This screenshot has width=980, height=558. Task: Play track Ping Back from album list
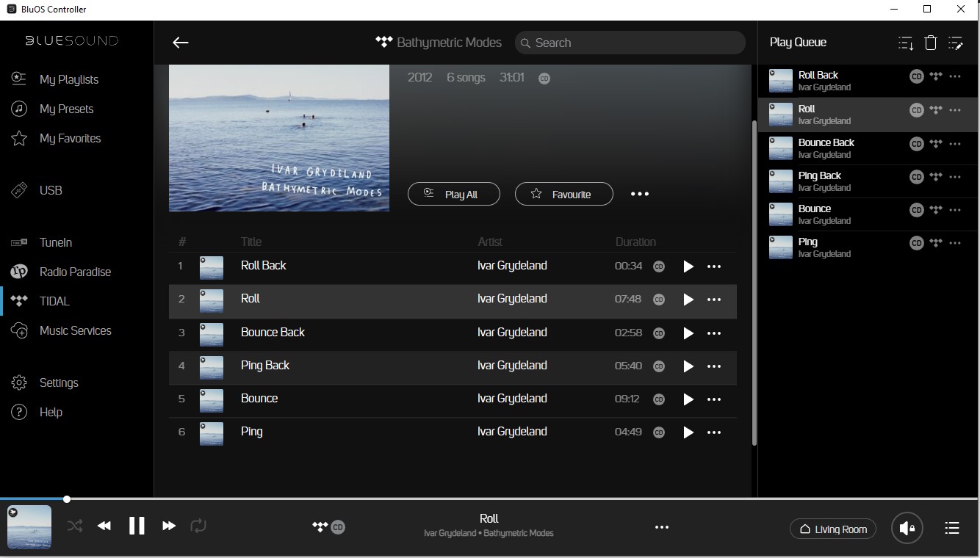688,366
